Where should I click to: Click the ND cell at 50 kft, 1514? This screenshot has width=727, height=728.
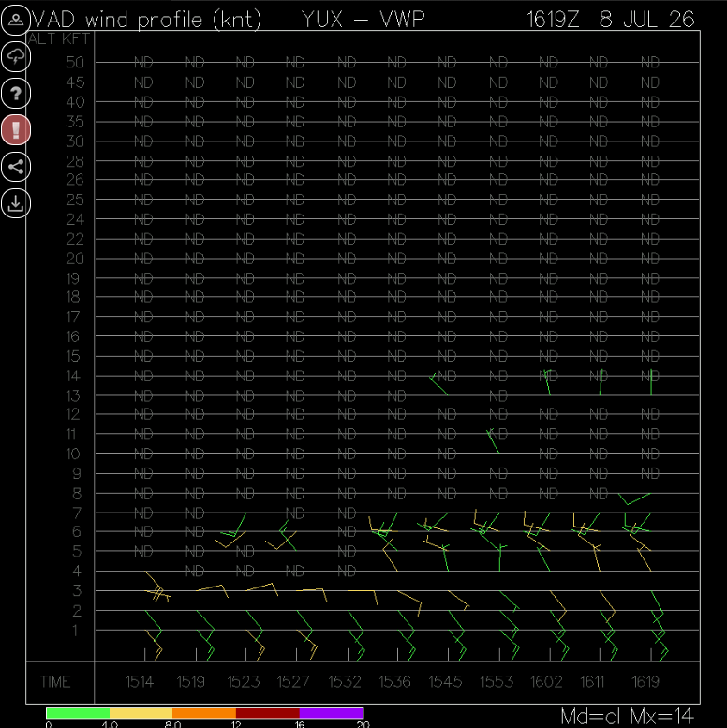point(143,62)
